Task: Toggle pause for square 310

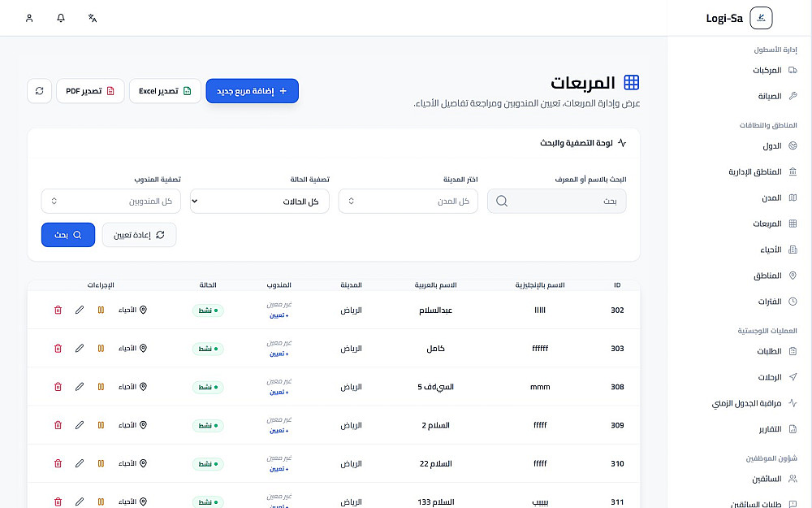Action: 101,463
